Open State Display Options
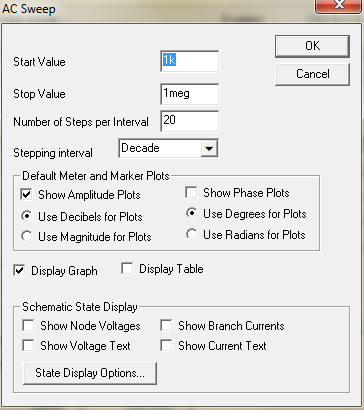 tap(90, 373)
